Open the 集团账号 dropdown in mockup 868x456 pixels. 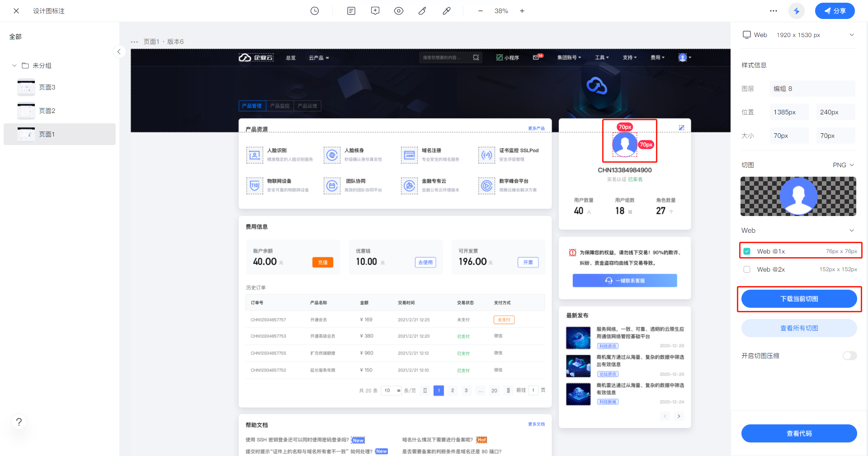569,57
